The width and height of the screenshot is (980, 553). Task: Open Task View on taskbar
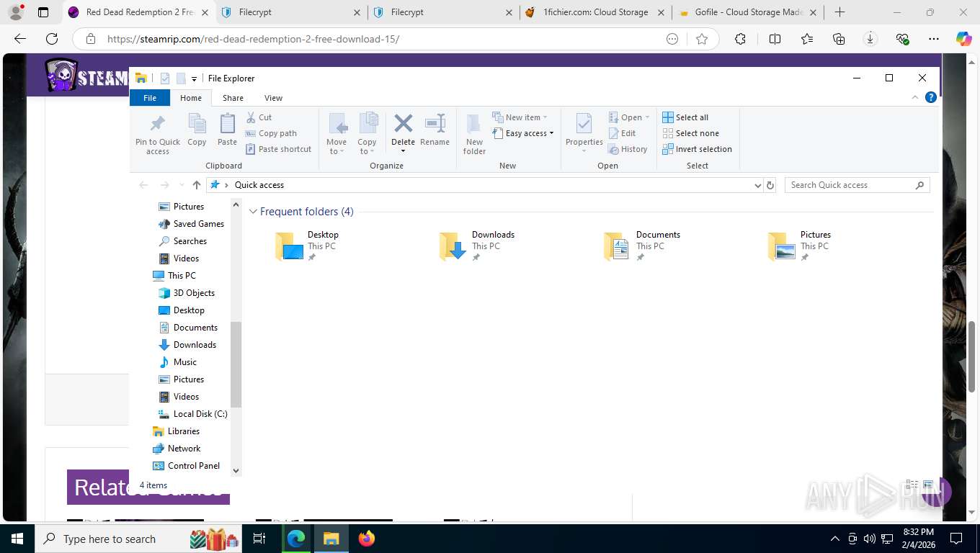(259, 538)
